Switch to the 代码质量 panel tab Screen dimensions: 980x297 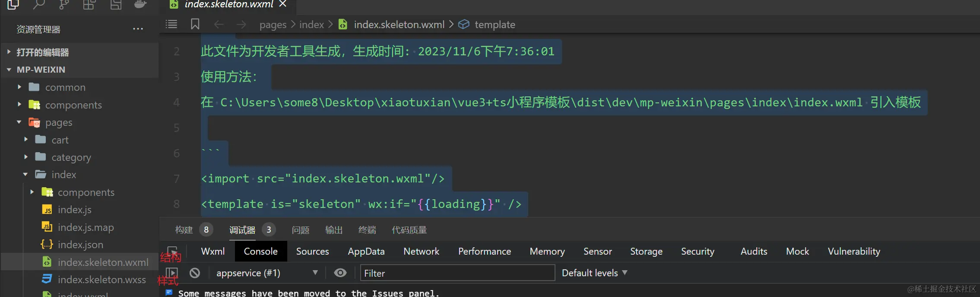tap(409, 230)
